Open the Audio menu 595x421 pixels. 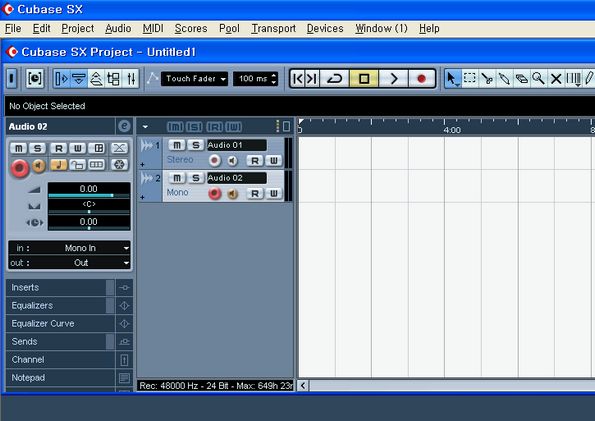click(118, 28)
